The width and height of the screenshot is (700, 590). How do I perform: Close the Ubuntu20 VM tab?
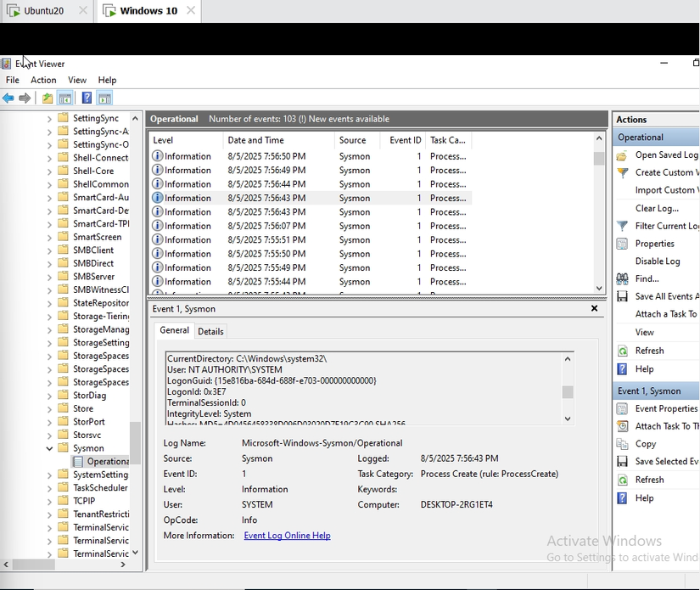pos(83,10)
